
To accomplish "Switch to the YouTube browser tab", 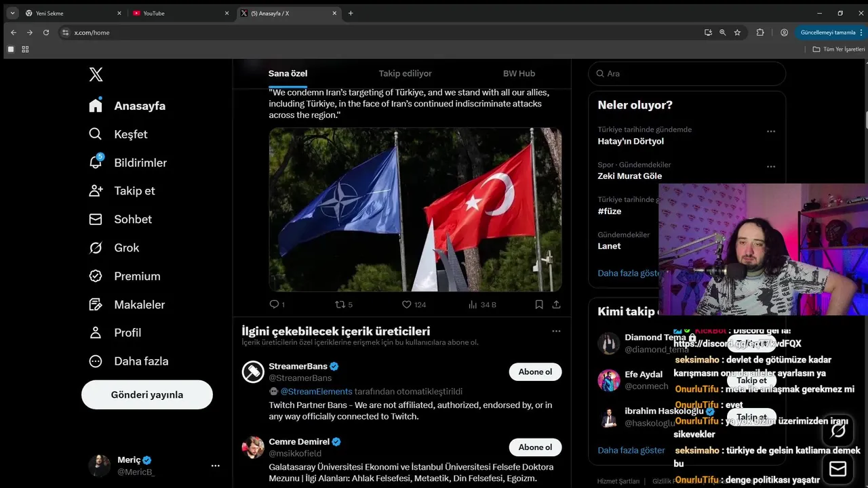I will tap(180, 13).
